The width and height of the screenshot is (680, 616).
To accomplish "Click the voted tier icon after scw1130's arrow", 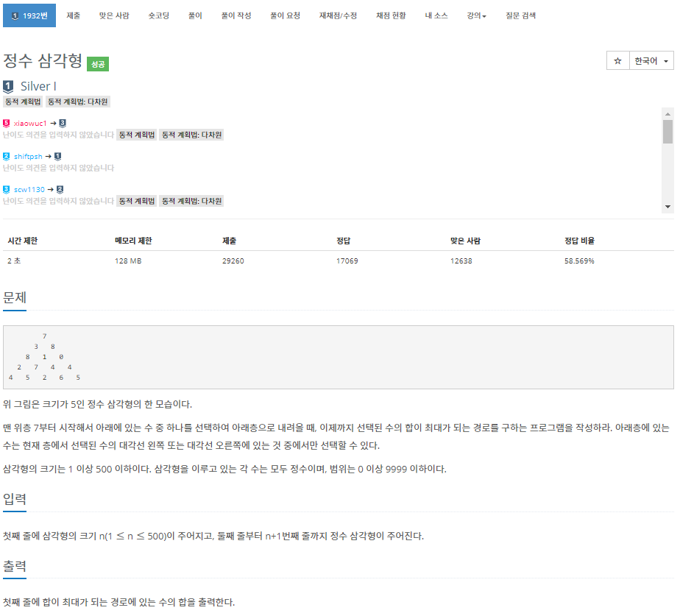I will pos(60,190).
